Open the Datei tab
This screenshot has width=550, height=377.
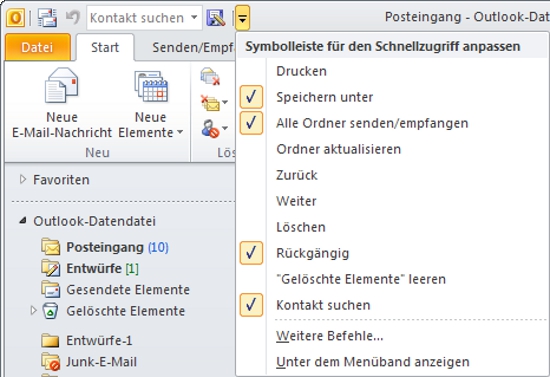[x=37, y=47]
